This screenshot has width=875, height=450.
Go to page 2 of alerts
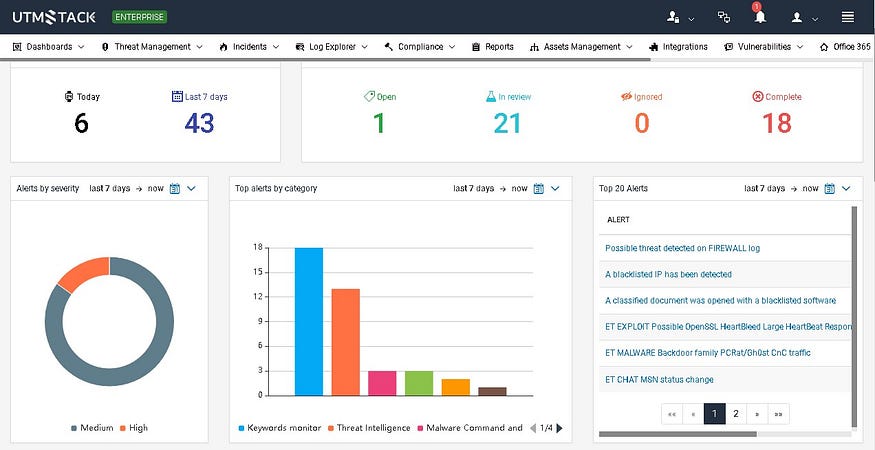tap(736, 414)
